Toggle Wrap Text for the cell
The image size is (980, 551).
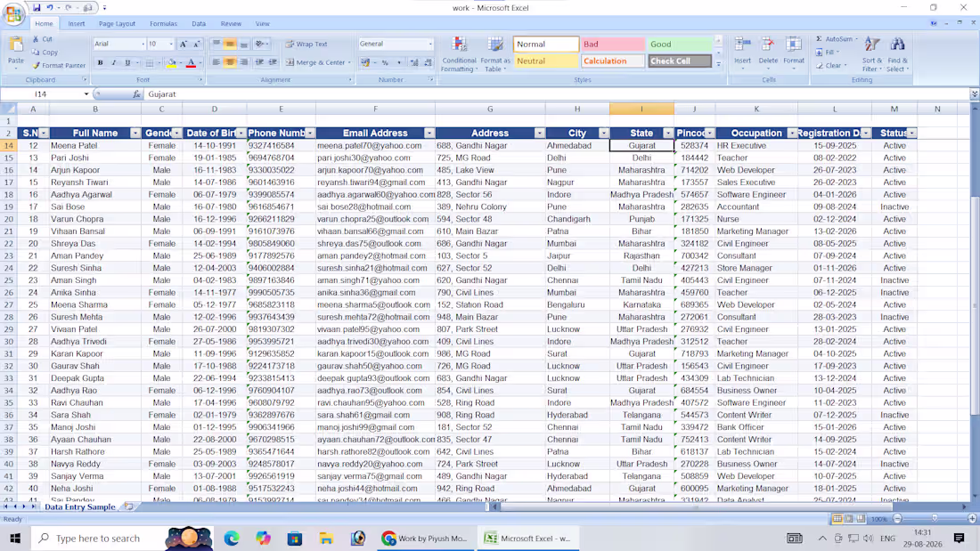[x=306, y=45]
